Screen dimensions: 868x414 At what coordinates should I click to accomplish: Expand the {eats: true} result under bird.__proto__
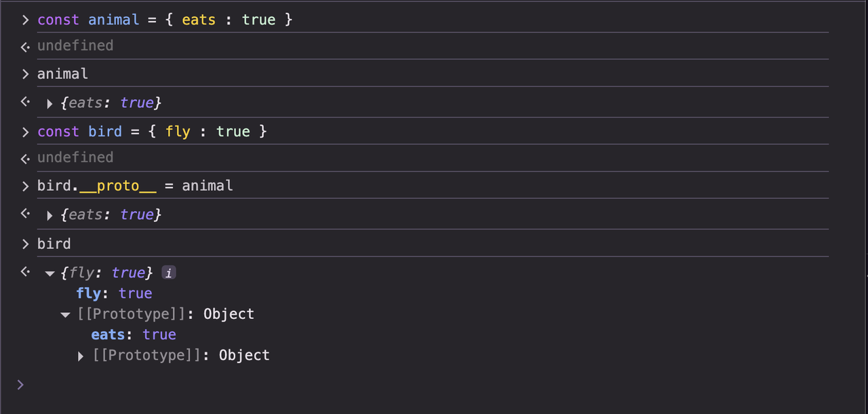click(50, 215)
